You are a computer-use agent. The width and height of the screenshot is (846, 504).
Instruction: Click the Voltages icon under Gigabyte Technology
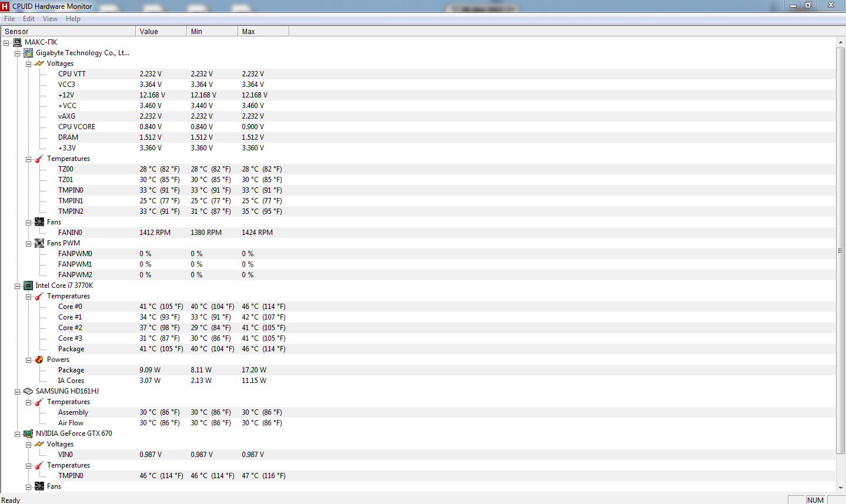pos(39,63)
